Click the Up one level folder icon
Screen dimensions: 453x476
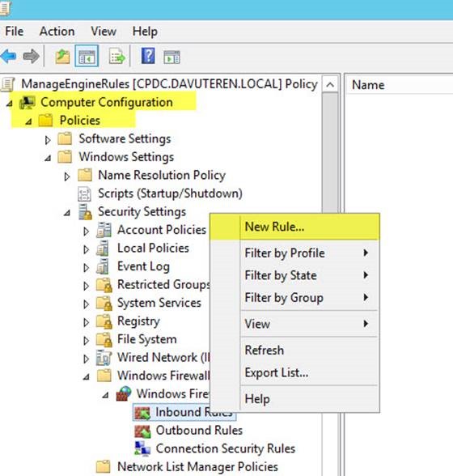coord(62,57)
